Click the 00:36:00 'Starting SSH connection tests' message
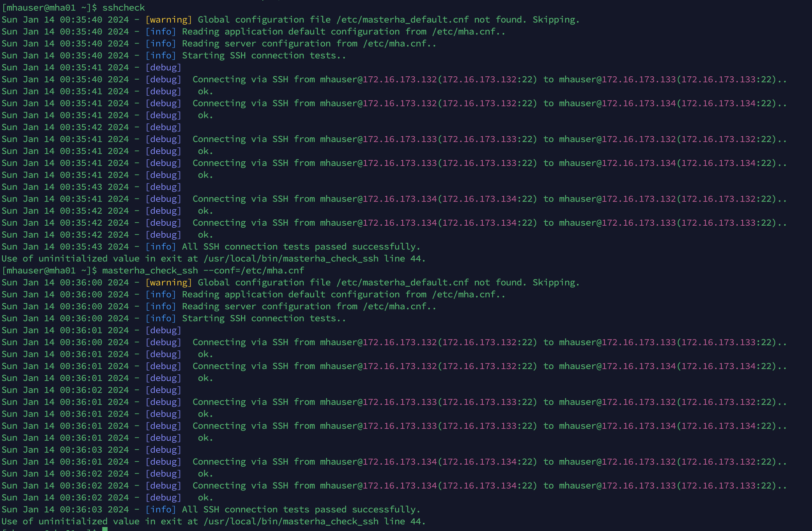The height and width of the screenshot is (531, 812). click(263, 318)
